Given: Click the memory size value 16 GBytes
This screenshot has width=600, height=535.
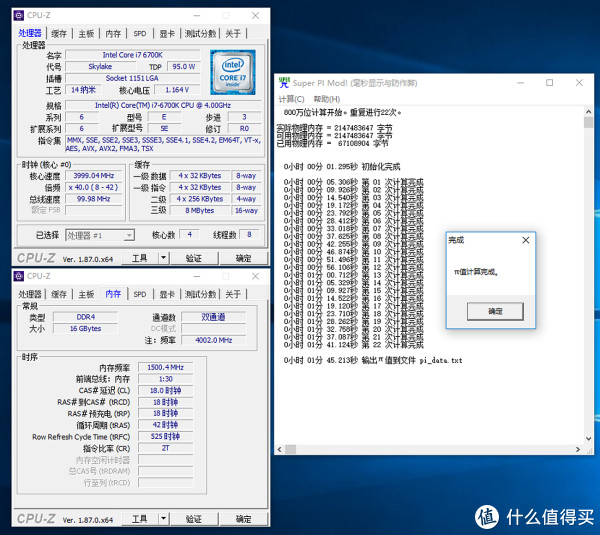Looking at the screenshot, I should pos(85,328).
